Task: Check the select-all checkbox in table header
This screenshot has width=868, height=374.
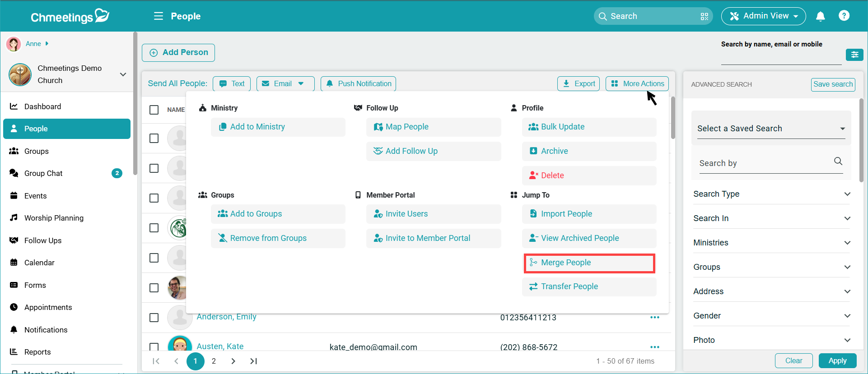Action: [154, 110]
